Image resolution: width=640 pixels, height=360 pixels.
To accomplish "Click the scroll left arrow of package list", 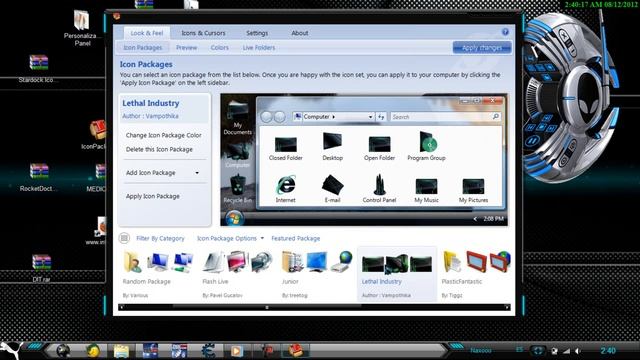I will [x=121, y=307].
